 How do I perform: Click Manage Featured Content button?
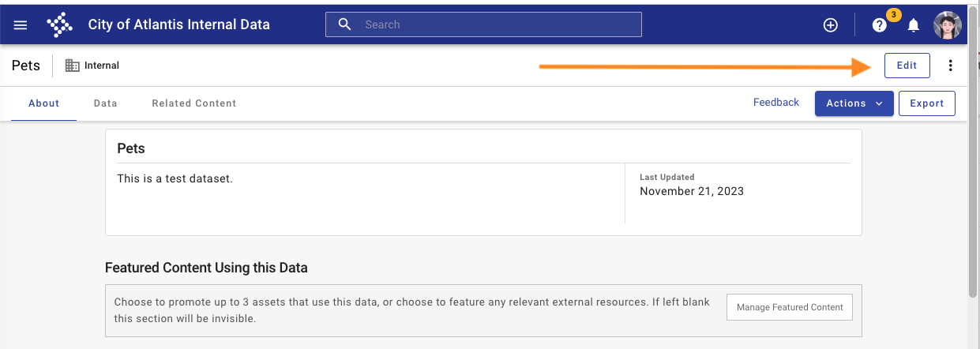[x=790, y=307]
